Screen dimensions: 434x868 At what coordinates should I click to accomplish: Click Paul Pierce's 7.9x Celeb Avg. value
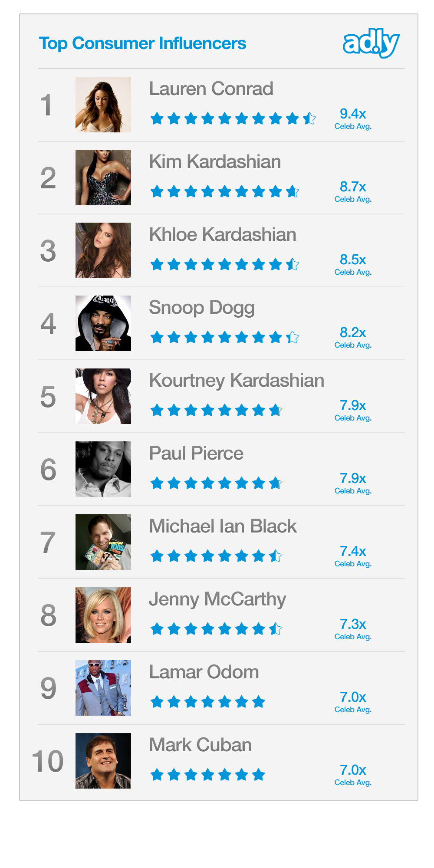tap(353, 483)
